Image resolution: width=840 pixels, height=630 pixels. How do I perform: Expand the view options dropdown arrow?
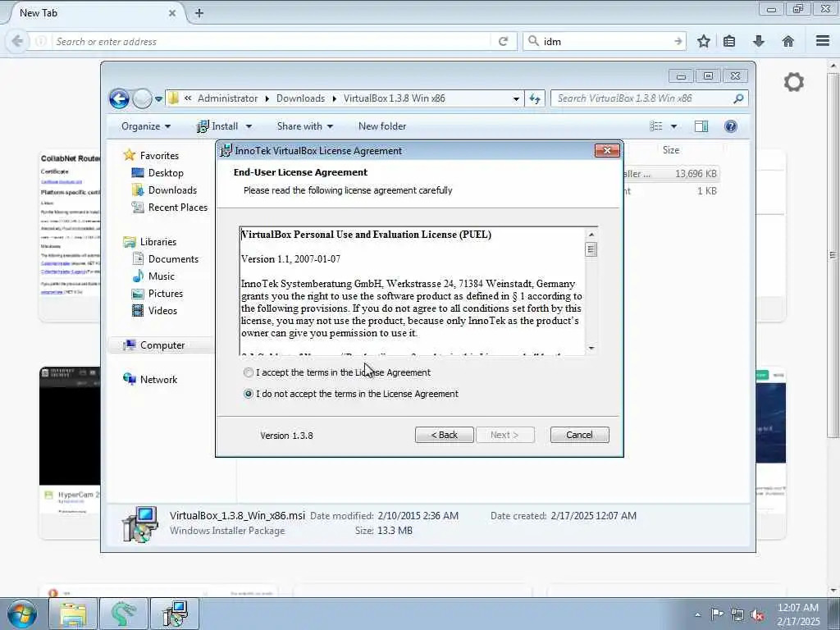(x=674, y=126)
